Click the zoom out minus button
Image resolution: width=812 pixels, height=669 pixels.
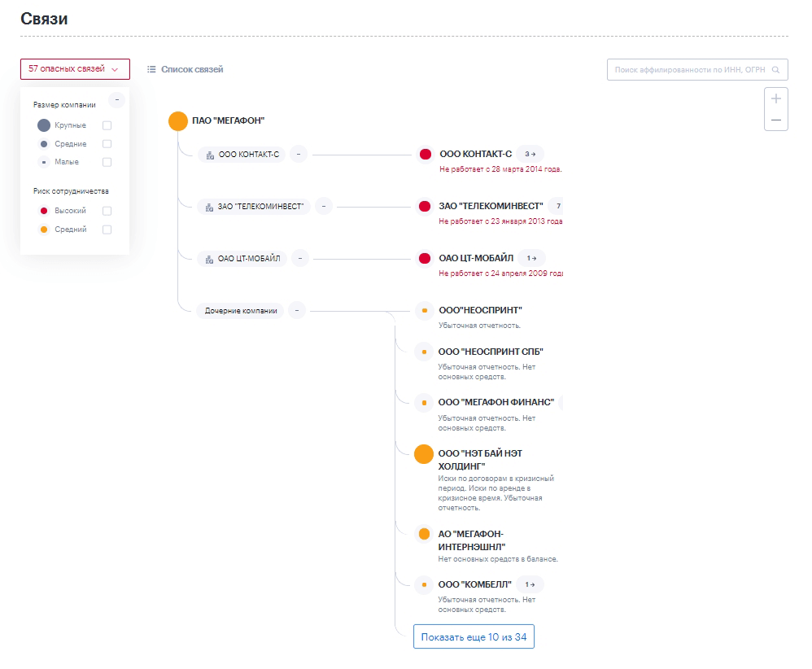point(776,120)
